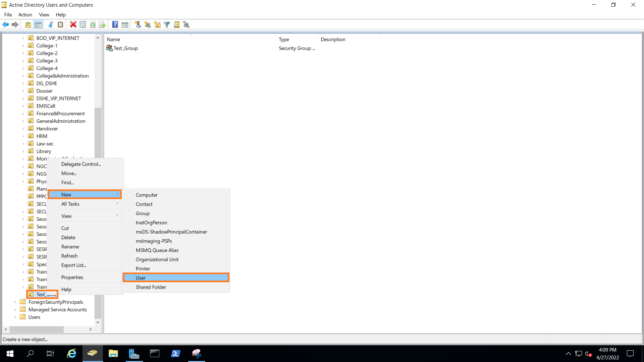Select New in context menu
Image resolution: width=644 pixels, height=362 pixels.
pyautogui.click(x=85, y=194)
